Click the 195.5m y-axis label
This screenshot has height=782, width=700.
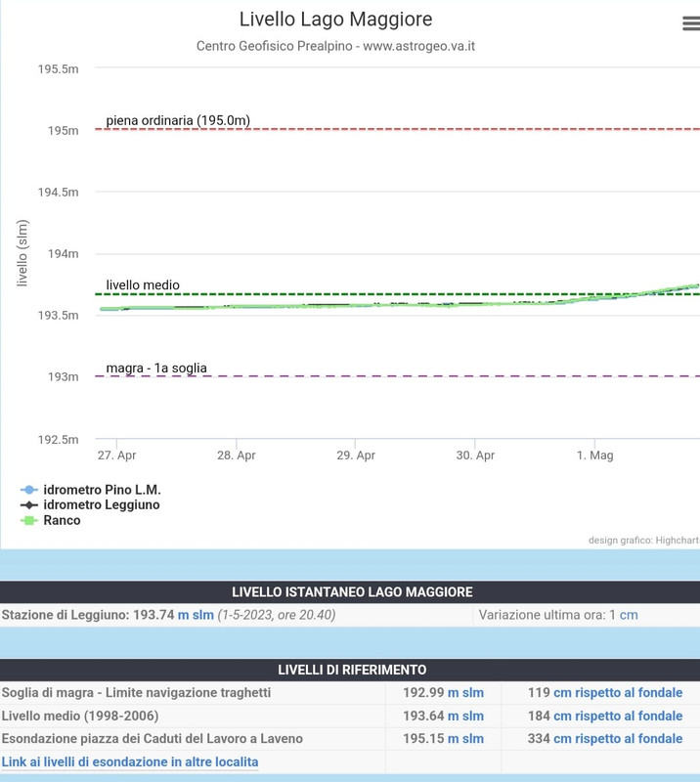59,68
